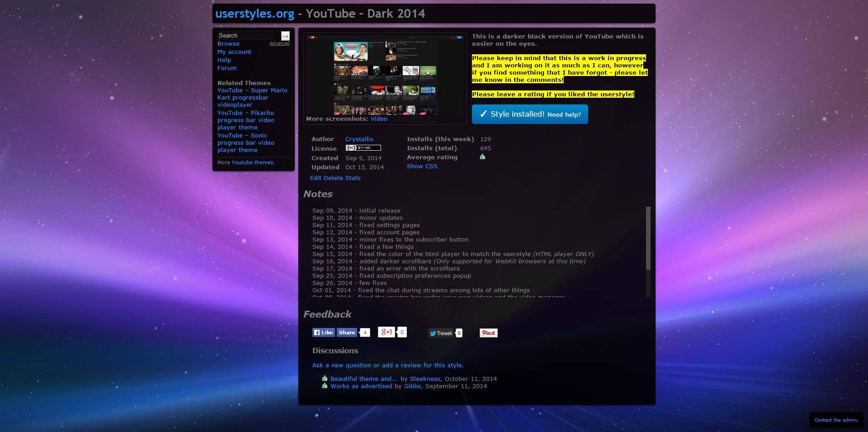The height and width of the screenshot is (432, 868).
Task: Click the thumbs-up average rating icon
Action: [x=482, y=157]
